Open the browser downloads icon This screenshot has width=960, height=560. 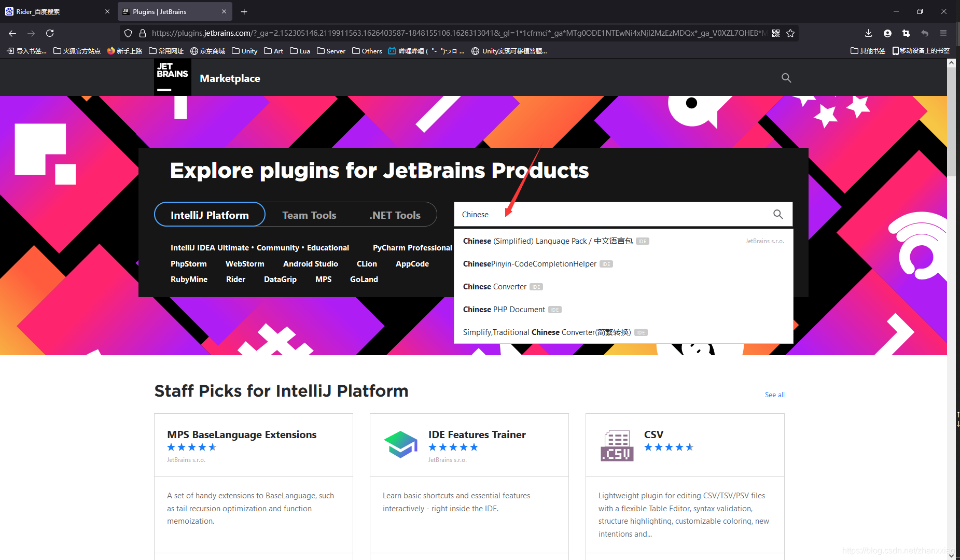pyautogui.click(x=869, y=33)
